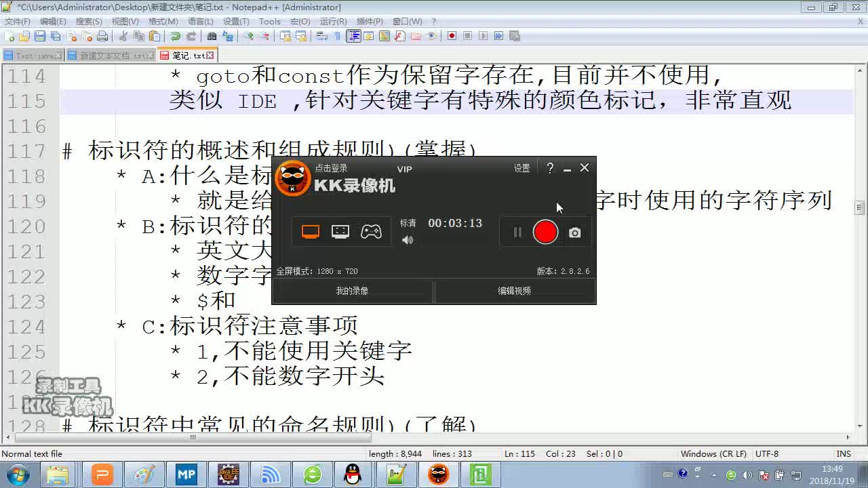Screen dimensions: 868x488
Task: Take a screenshot using KK录像机 camera icon
Action: (574, 232)
